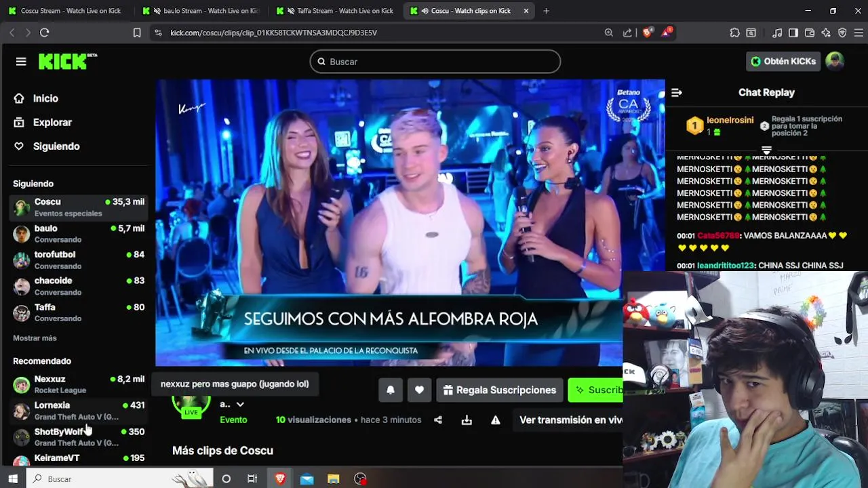Switch to Taffa Stream browser tab

pyautogui.click(x=336, y=11)
